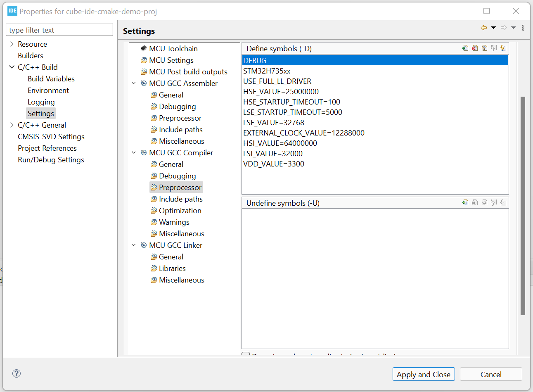This screenshot has height=392, width=533.
Task: Move the selected define symbol down
Action: click(503, 48)
